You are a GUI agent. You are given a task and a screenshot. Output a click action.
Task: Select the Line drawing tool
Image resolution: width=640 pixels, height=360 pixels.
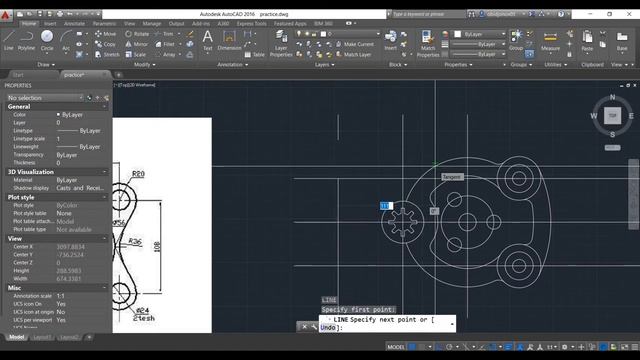(x=9, y=40)
